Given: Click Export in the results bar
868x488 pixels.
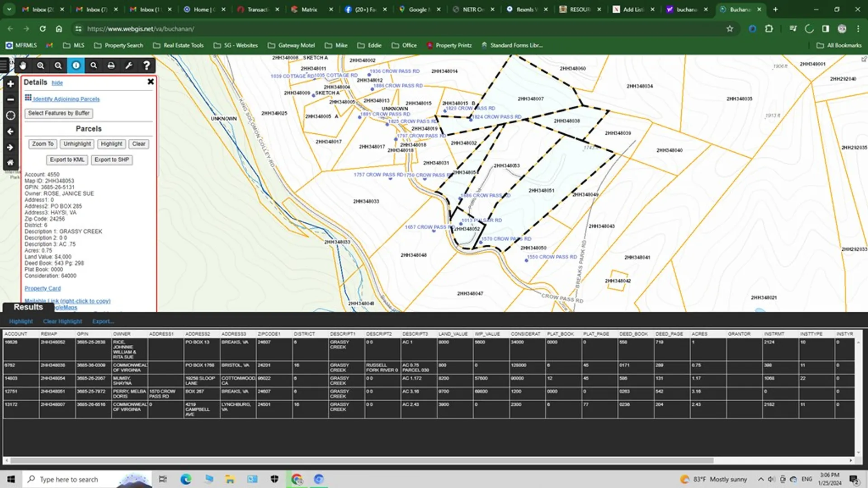Looking at the screenshot, I should [103, 321].
